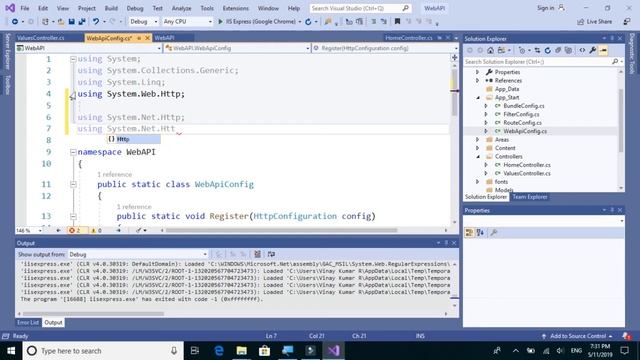
Task: Open the editor zoom level dropdown
Action: coord(29,231)
